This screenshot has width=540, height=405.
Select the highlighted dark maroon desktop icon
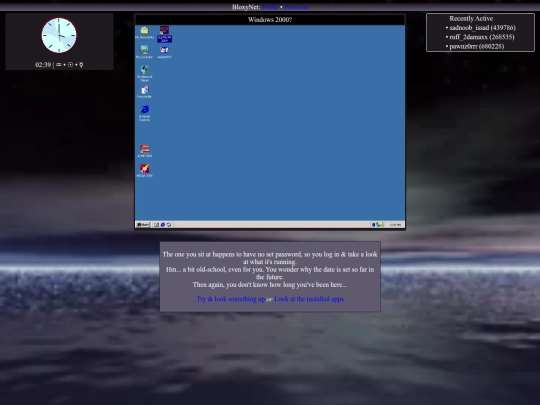pos(164,34)
